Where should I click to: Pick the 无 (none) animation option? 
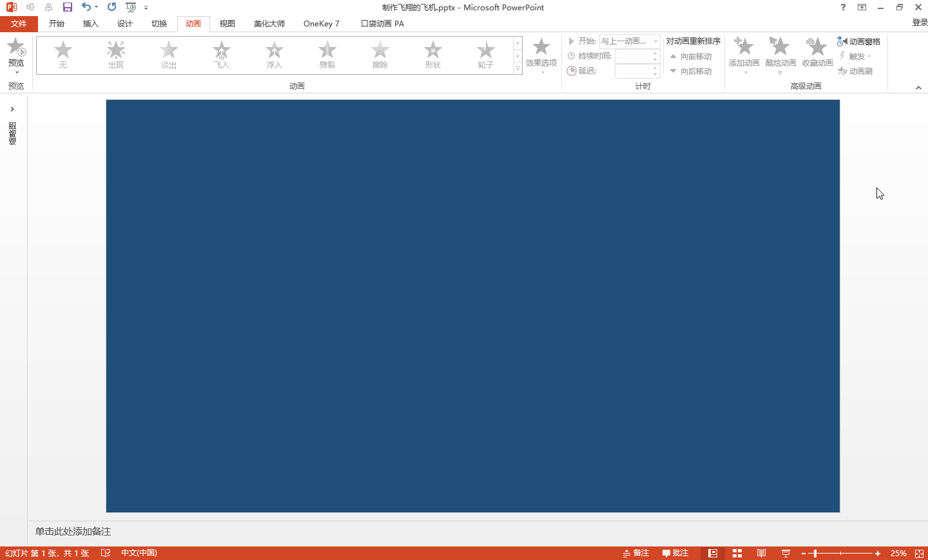tap(63, 55)
